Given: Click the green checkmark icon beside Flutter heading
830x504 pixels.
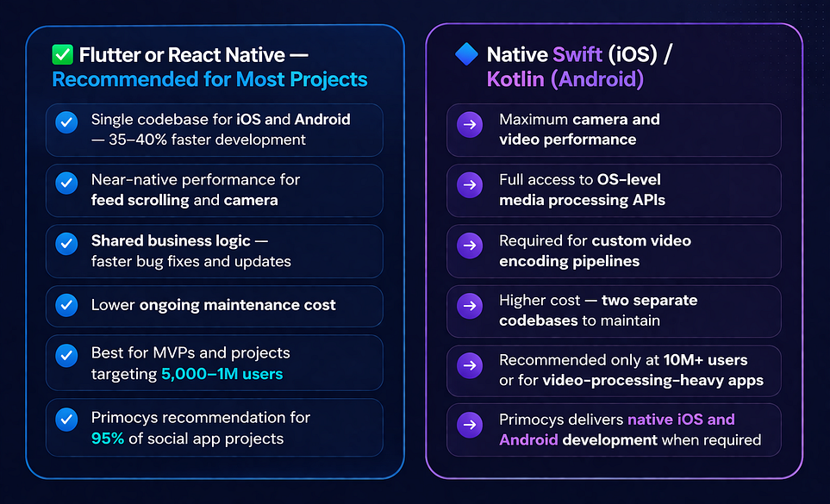Looking at the screenshot, I should tap(62, 54).
